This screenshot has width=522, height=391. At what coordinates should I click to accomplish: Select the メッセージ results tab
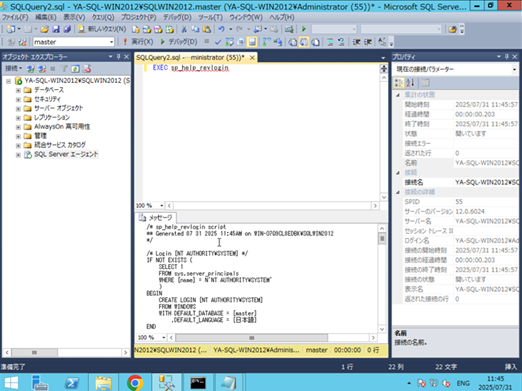(156, 218)
